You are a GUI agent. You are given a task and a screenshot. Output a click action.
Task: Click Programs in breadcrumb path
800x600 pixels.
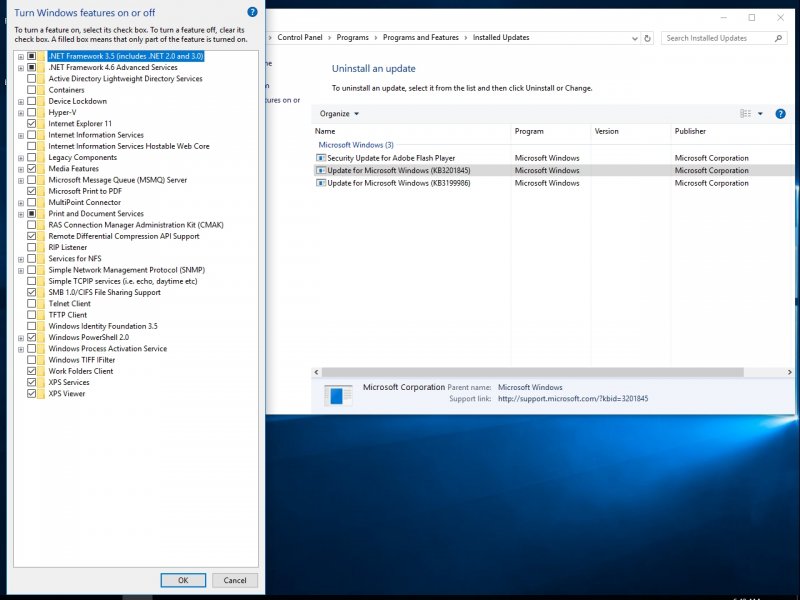coord(353,37)
